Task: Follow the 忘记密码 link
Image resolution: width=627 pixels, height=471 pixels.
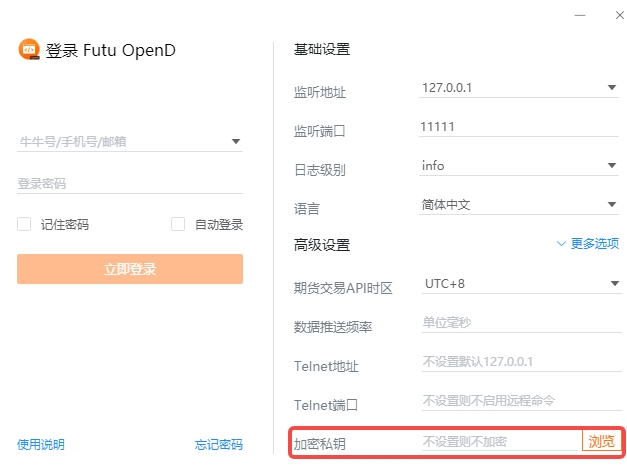Action: [219, 445]
